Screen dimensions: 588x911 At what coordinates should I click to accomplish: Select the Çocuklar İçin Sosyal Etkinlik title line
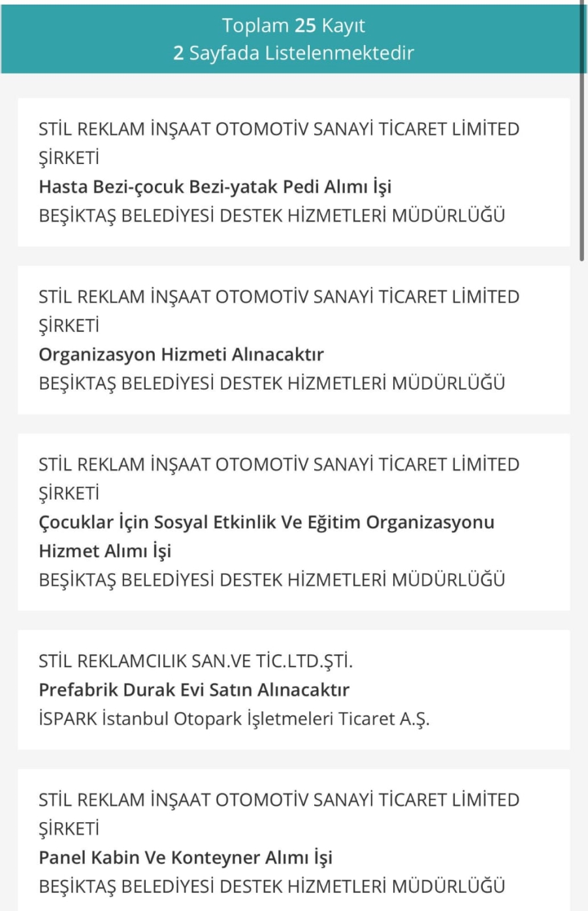pyautogui.click(x=267, y=522)
